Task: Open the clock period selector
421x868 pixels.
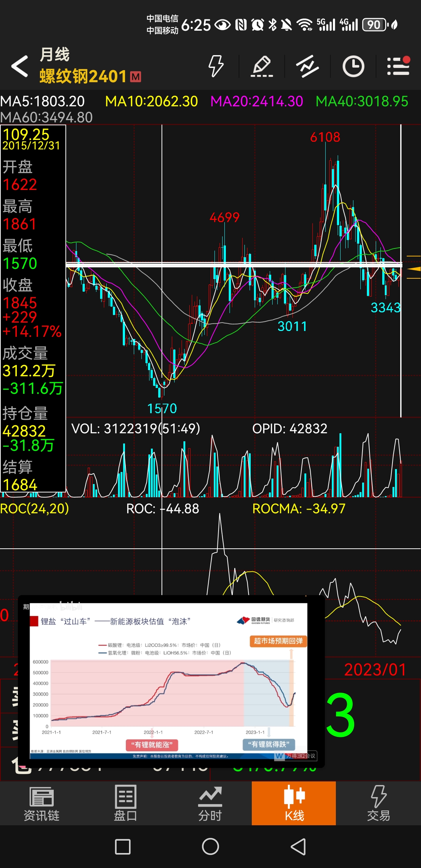Action: pyautogui.click(x=353, y=66)
